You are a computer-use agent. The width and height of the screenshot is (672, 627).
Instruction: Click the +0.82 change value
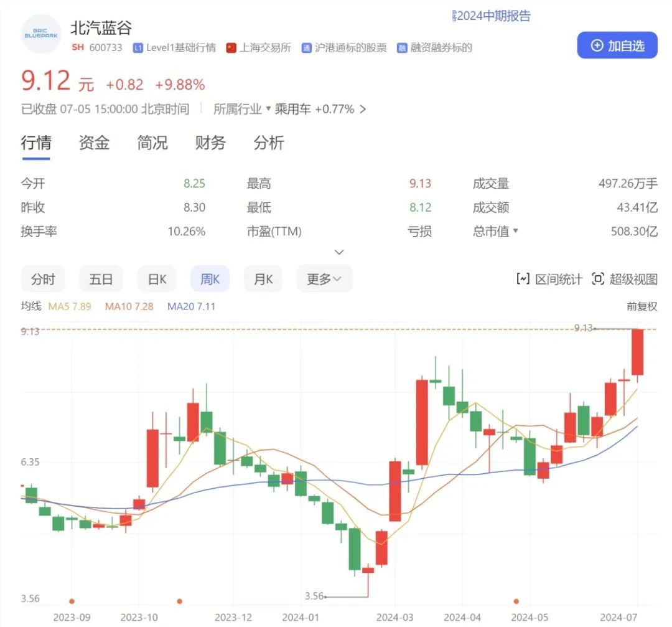pyautogui.click(x=124, y=85)
